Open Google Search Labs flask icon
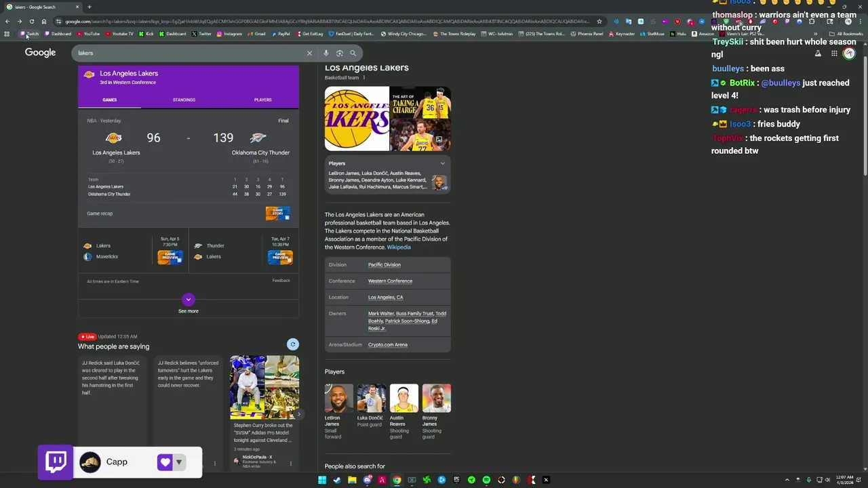The image size is (868, 488). (818, 54)
